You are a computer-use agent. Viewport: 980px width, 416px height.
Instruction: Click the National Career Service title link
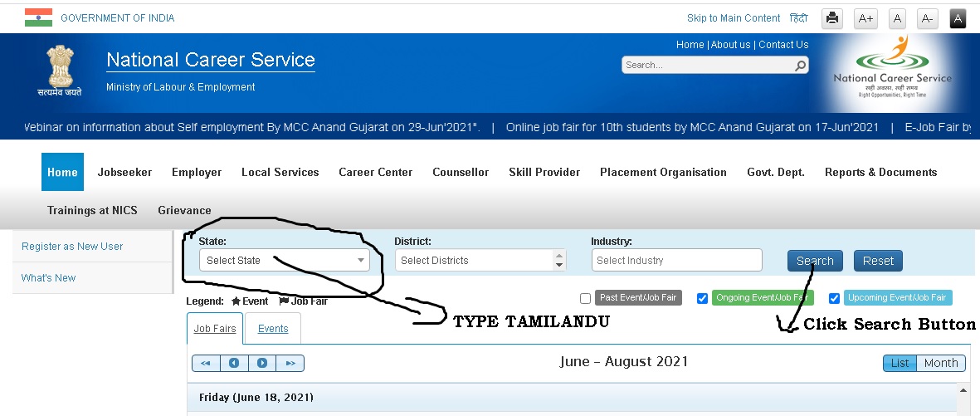[211, 60]
